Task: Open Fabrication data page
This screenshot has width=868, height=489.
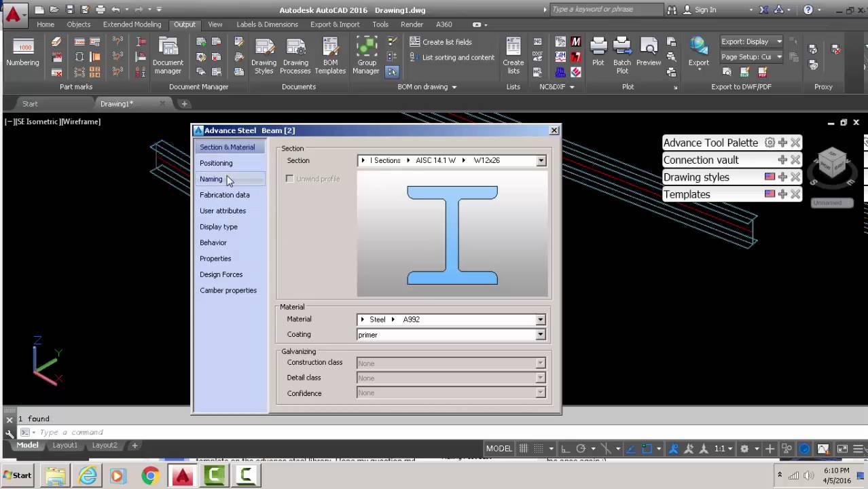Action: pyautogui.click(x=230, y=195)
